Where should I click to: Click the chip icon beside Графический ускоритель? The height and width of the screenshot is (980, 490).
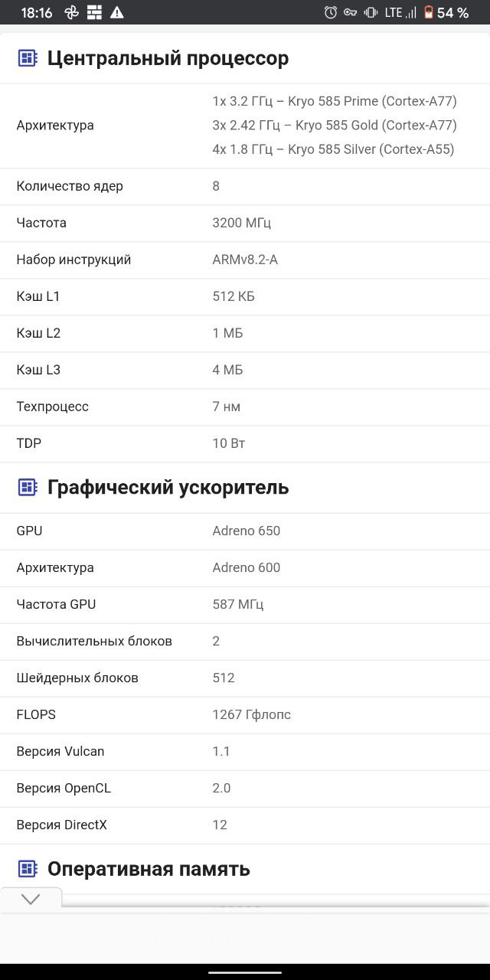(x=28, y=487)
